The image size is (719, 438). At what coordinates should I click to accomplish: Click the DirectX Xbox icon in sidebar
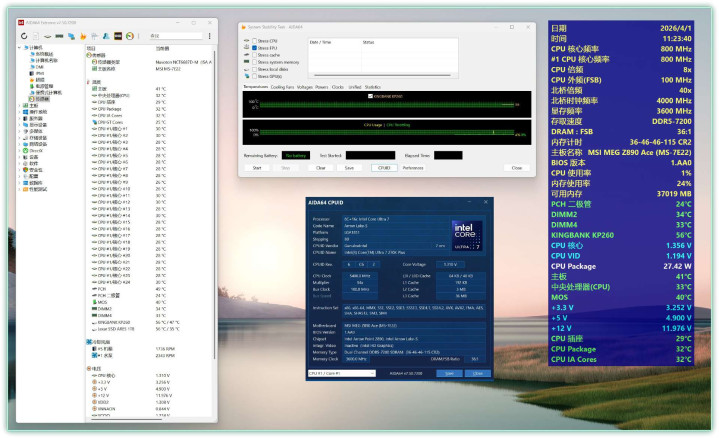click(x=25, y=150)
